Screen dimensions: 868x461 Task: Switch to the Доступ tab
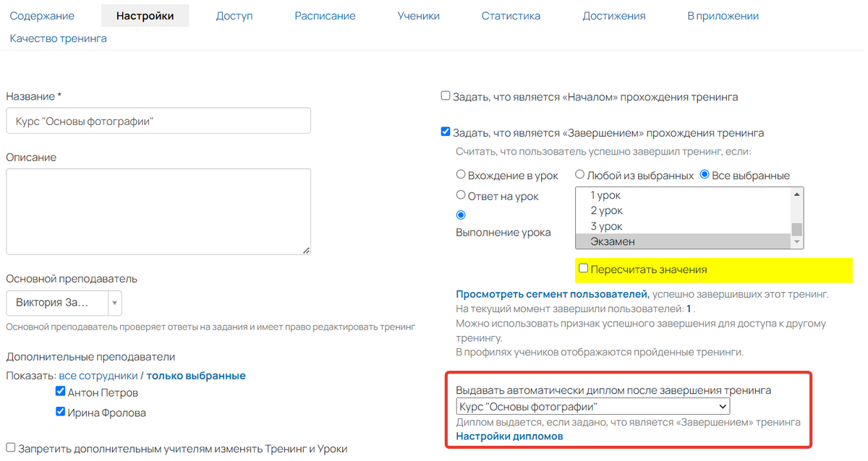coord(234,15)
